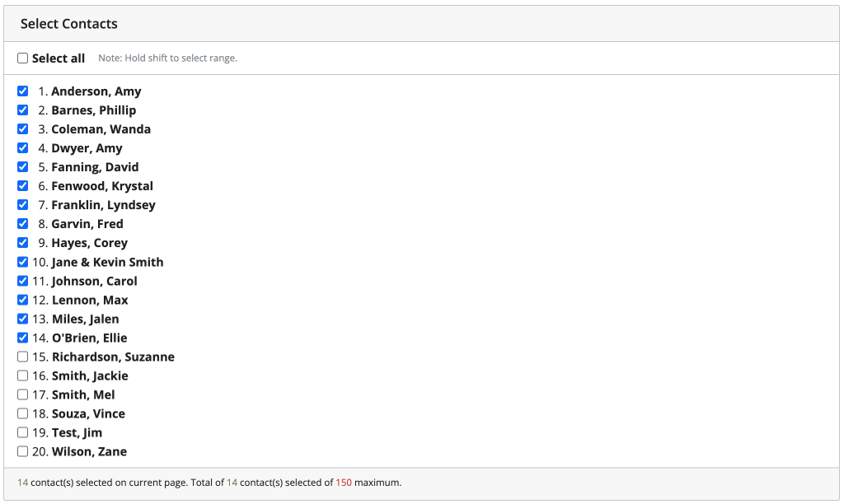Uncheck Fenwood, Krystal checkbox
The width and height of the screenshot is (844, 504).
point(23,186)
